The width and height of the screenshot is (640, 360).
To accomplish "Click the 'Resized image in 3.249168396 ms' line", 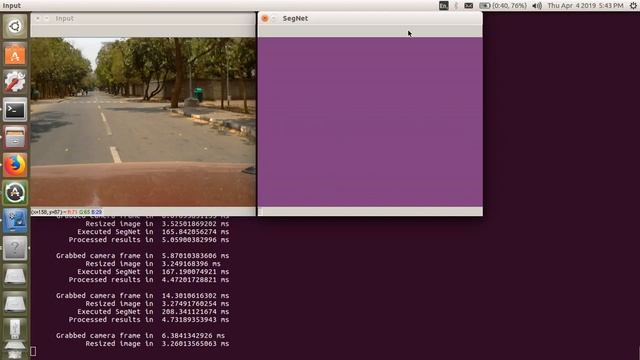I will click(153, 264).
